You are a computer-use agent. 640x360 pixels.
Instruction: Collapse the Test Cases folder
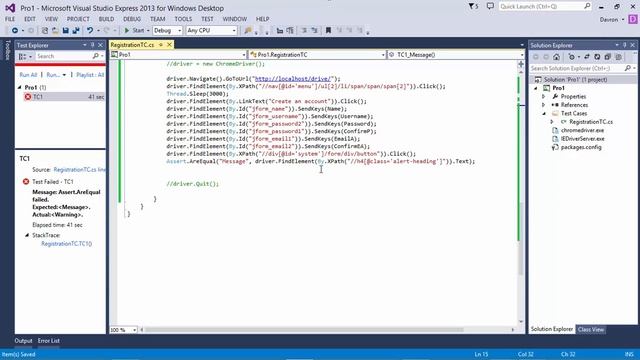click(544, 113)
